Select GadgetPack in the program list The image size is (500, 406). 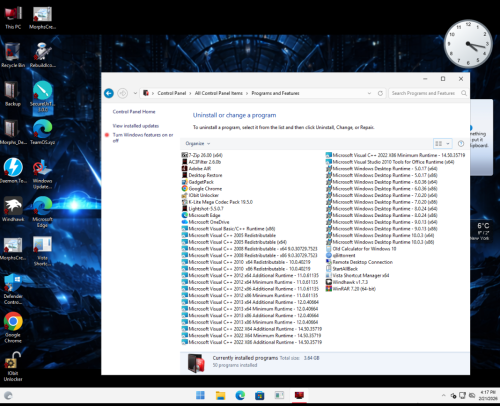198,182
